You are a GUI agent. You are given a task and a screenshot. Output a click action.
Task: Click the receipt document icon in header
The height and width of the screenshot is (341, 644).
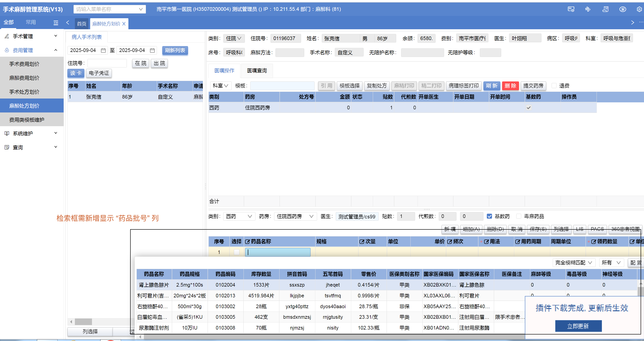pos(605,9)
